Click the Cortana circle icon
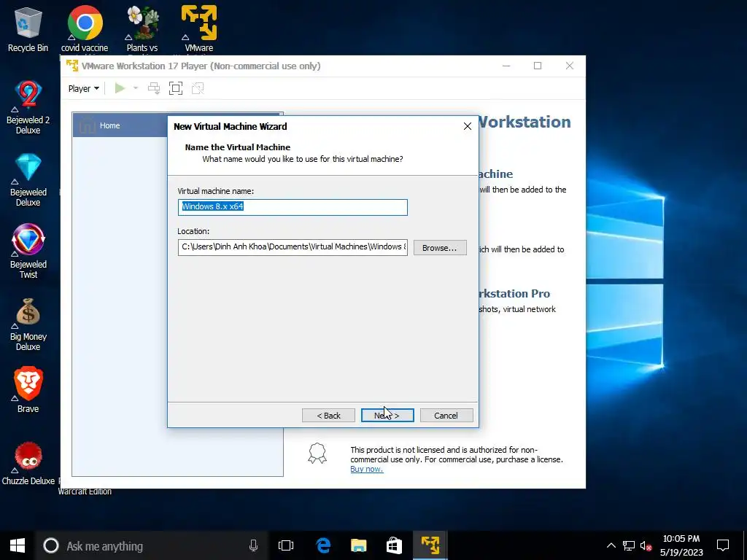Viewport: 747px width, 560px height. tap(51, 545)
